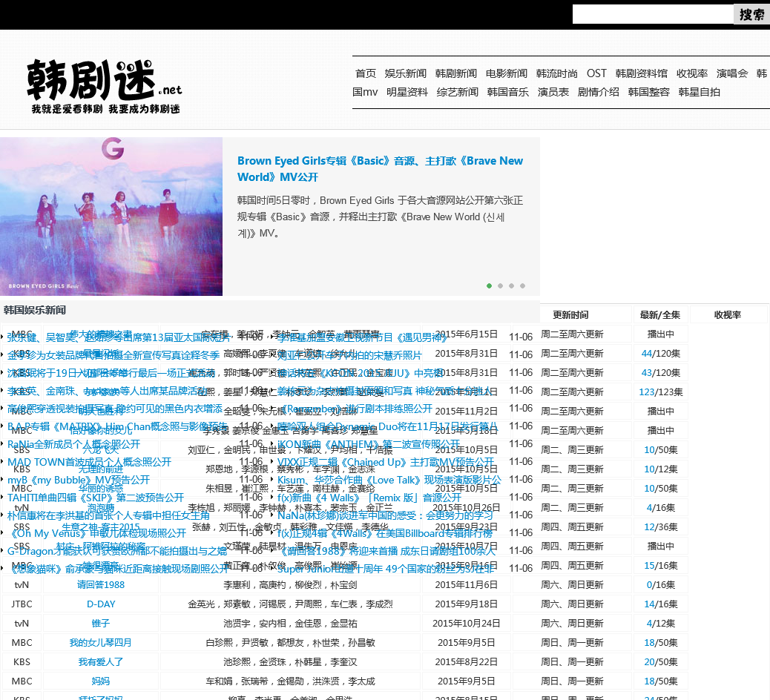The image size is (770, 700).
Task: Open the 娱乐新闻 menu item
Action: pos(405,73)
